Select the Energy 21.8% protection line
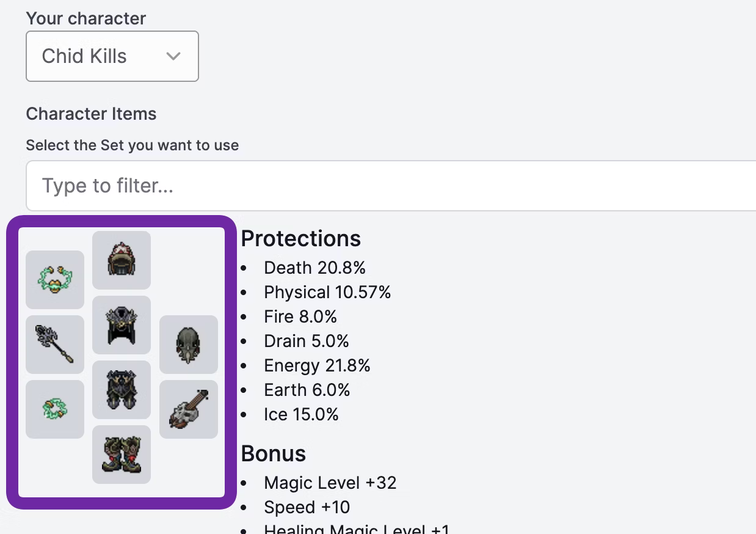756x534 pixels. coord(317,365)
